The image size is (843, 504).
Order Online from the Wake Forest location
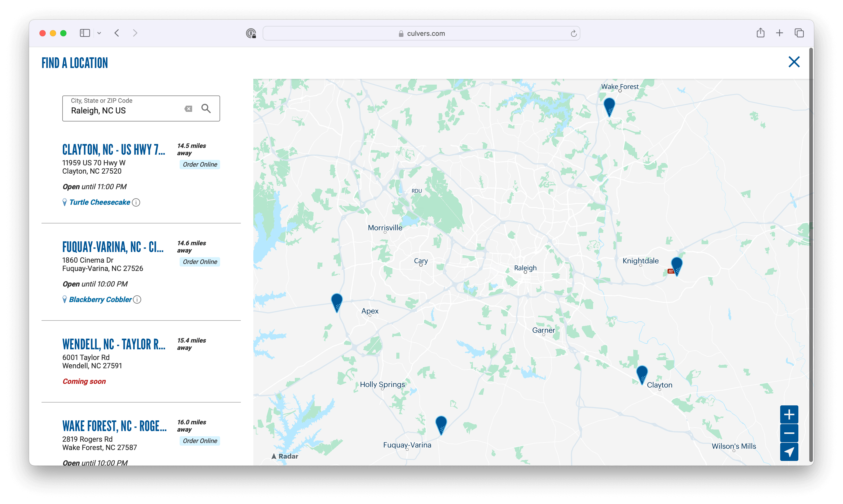200,441
